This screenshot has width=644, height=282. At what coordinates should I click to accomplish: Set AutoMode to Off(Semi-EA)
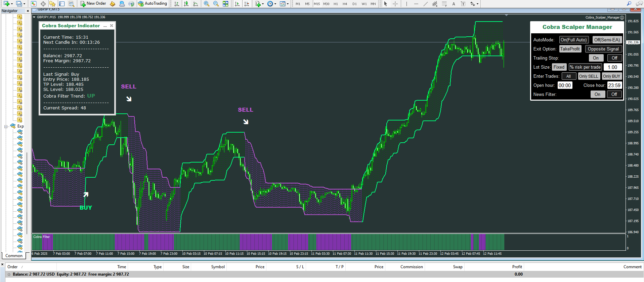(607, 40)
